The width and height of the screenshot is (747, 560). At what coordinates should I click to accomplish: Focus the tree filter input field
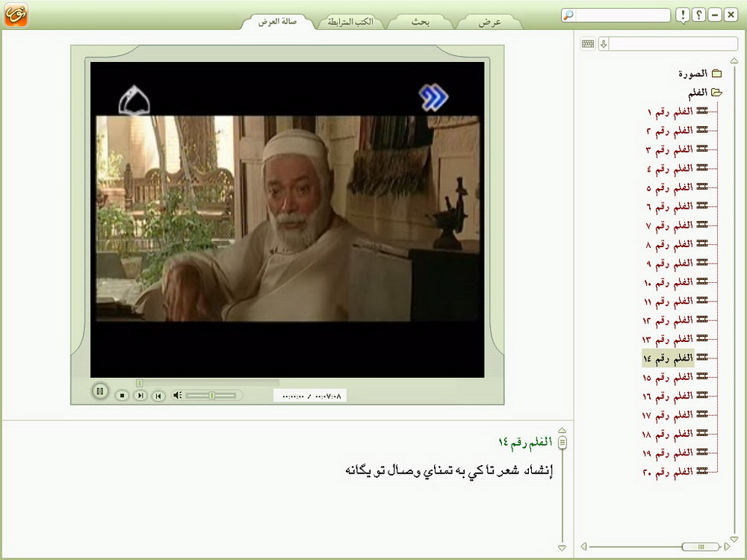pos(673,44)
